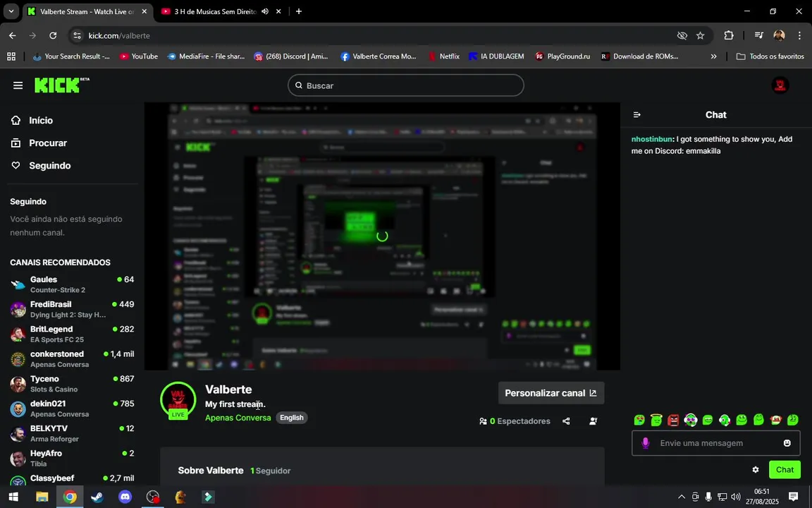Insert the halo angel green emote
Screen dimensions: 812x508
click(656, 420)
